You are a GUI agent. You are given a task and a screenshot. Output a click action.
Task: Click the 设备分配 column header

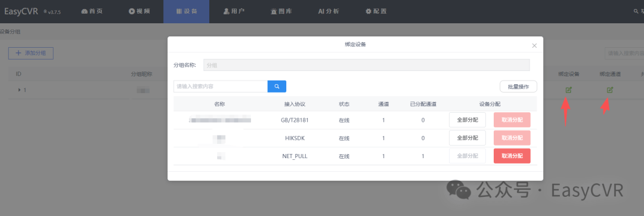click(x=490, y=104)
